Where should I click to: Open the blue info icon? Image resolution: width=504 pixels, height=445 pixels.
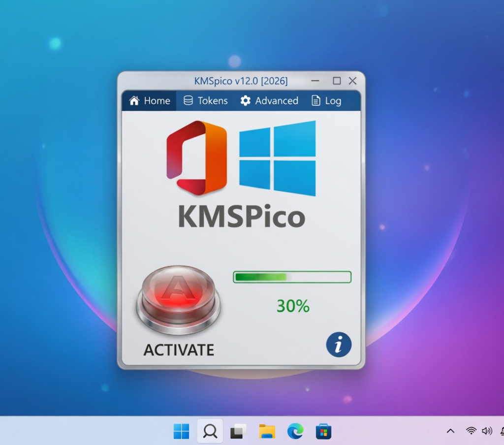(339, 345)
